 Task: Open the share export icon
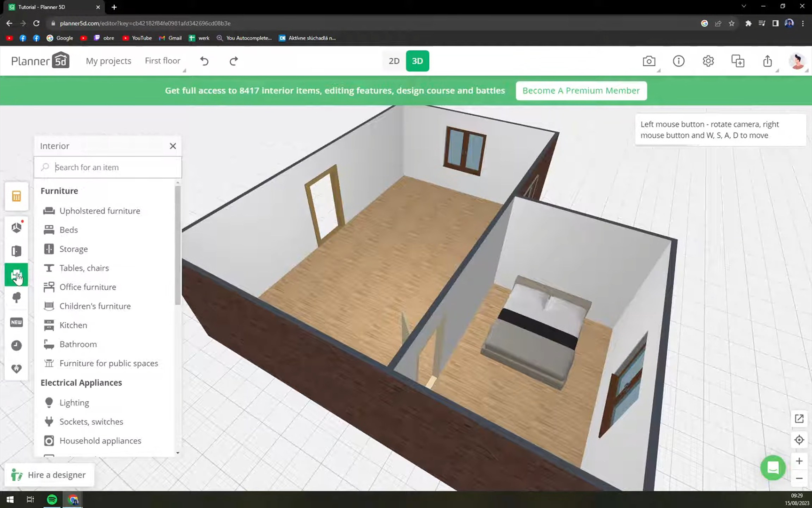767,61
